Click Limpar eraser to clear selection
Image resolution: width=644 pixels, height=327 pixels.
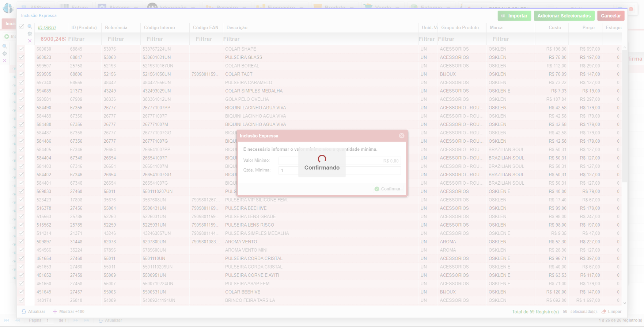tap(611, 312)
